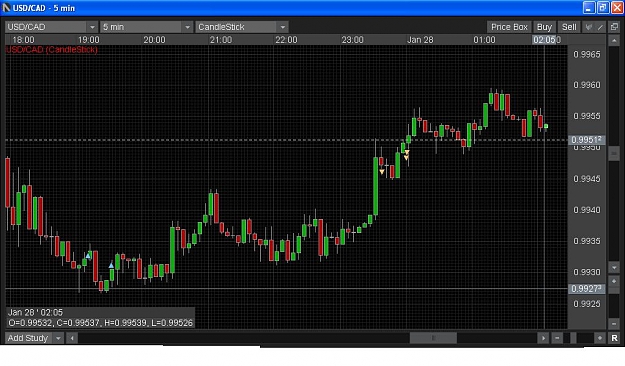Click the Sell button
Screen dimensions: 625x366
point(569,27)
